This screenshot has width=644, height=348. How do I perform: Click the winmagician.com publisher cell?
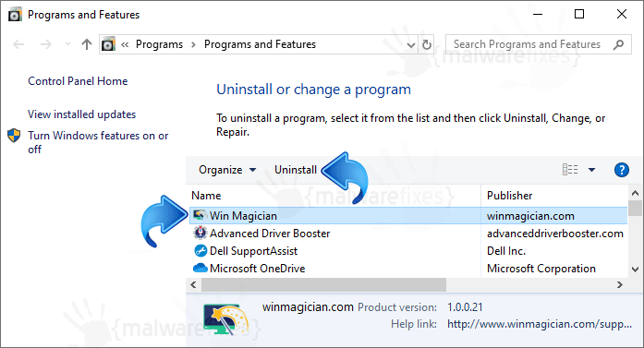(530, 216)
